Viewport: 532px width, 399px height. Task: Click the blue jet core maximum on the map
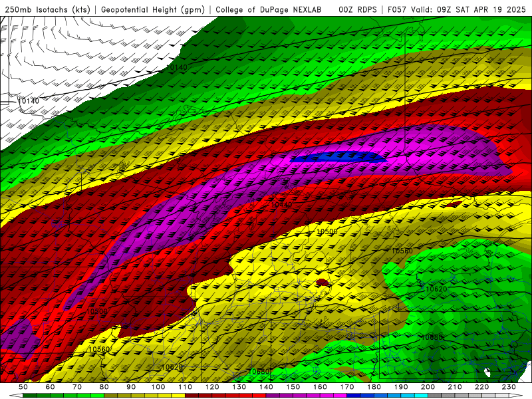coord(338,157)
